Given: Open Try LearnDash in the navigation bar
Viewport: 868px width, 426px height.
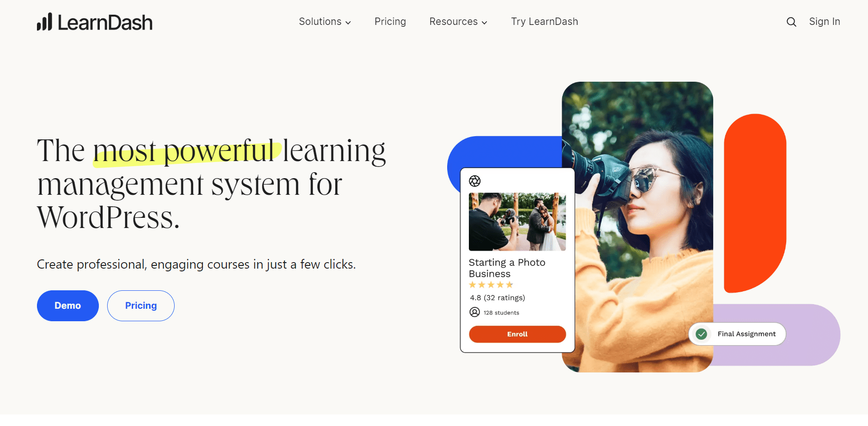Looking at the screenshot, I should (x=544, y=22).
